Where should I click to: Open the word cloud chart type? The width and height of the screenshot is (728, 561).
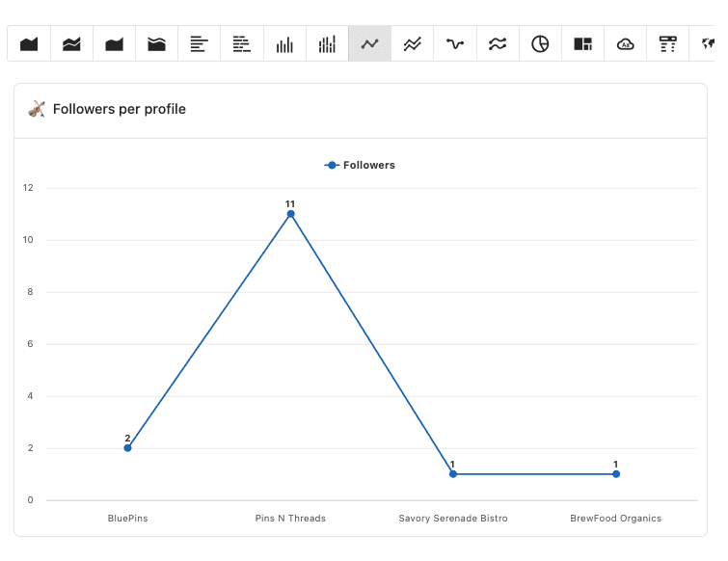(x=625, y=44)
